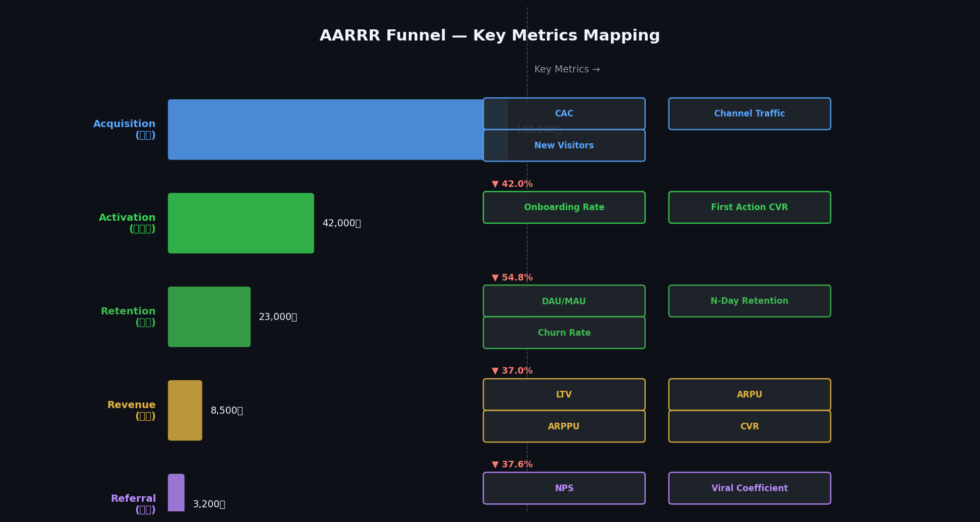Click the DAU/MAU metric box
The width and height of the screenshot is (980, 522).
pyautogui.click(x=564, y=301)
